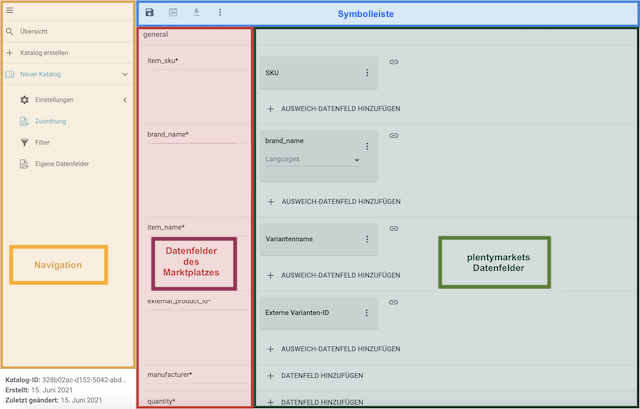Collapse the Neuer Katalog chevron

(x=125, y=74)
